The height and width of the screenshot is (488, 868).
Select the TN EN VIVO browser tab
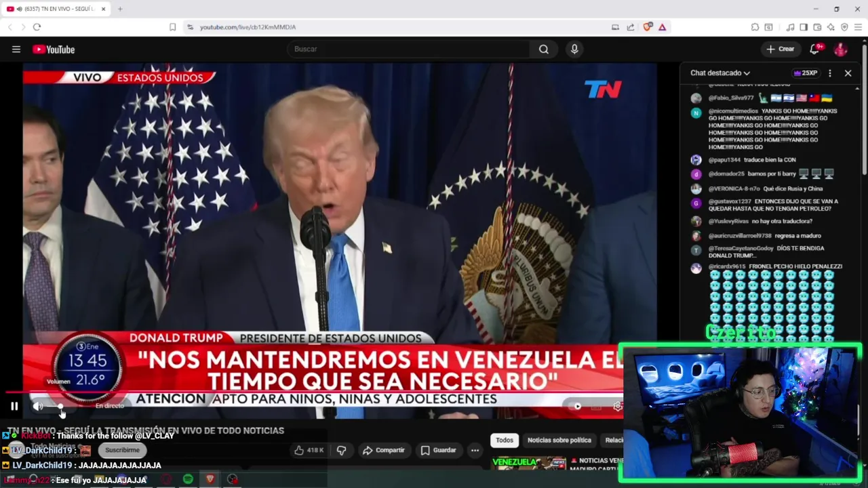[x=57, y=9]
